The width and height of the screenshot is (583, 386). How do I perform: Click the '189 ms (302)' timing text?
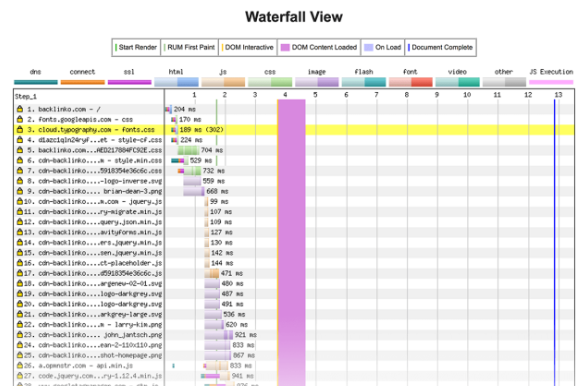click(202, 129)
